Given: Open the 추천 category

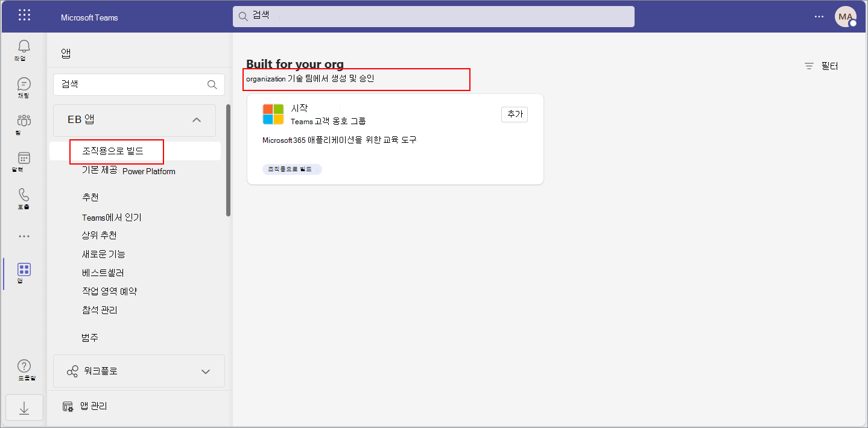Looking at the screenshot, I should pyautogui.click(x=90, y=198).
